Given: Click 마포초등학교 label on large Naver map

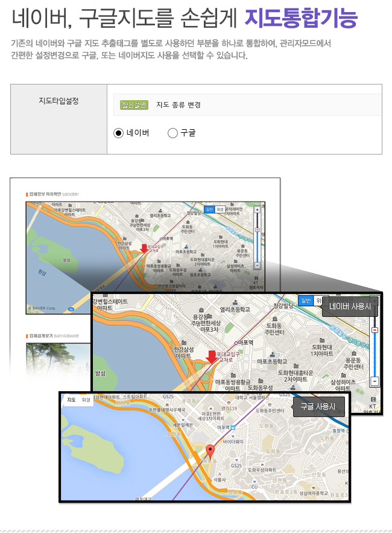Looking at the screenshot, I should click(x=272, y=362).
